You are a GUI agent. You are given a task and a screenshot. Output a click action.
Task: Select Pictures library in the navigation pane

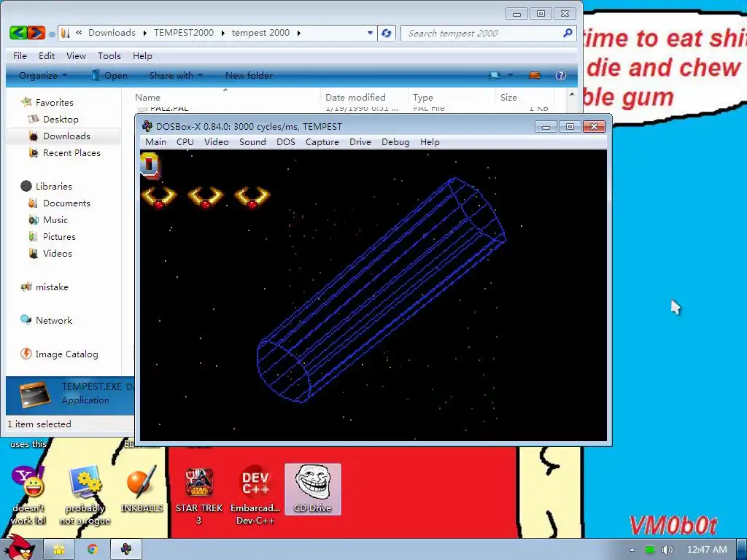[x=52, y=237]
